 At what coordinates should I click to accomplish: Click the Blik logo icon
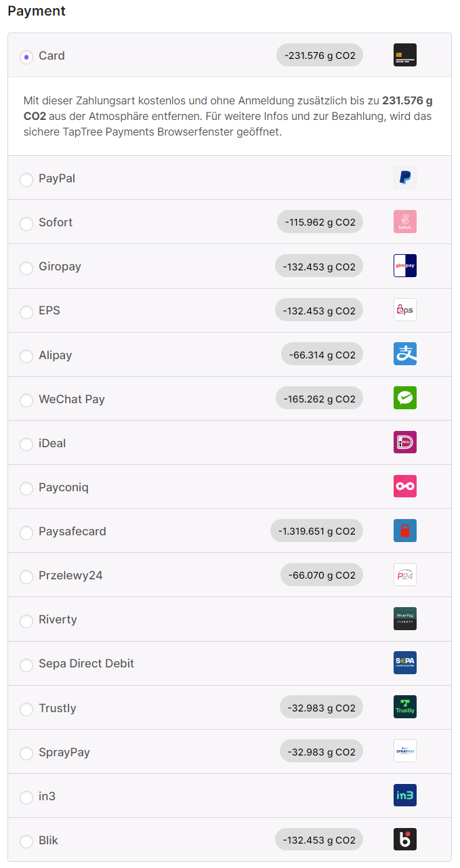[x=405, y=840]
